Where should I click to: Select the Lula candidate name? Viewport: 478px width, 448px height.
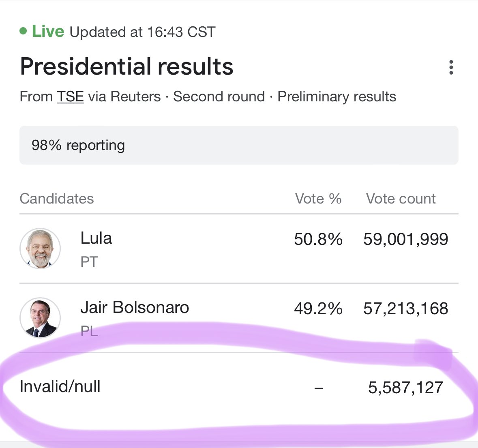96,238
